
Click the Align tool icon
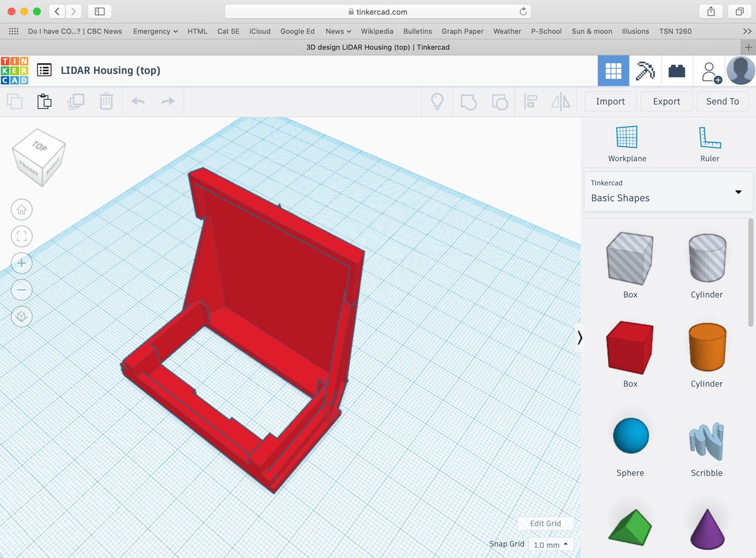[x=530, y=101]
